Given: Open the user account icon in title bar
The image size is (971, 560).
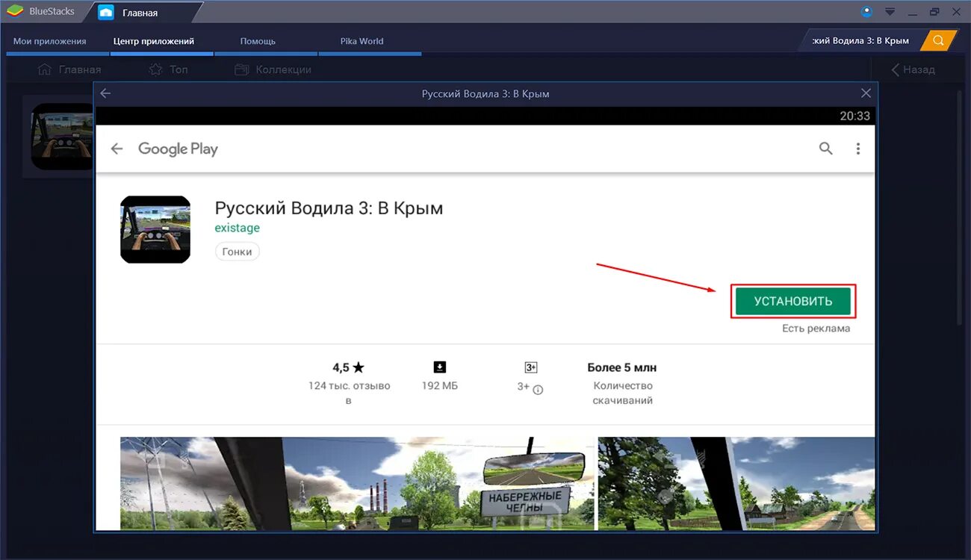Looking at the screenshot, I should tap(866, 11).
